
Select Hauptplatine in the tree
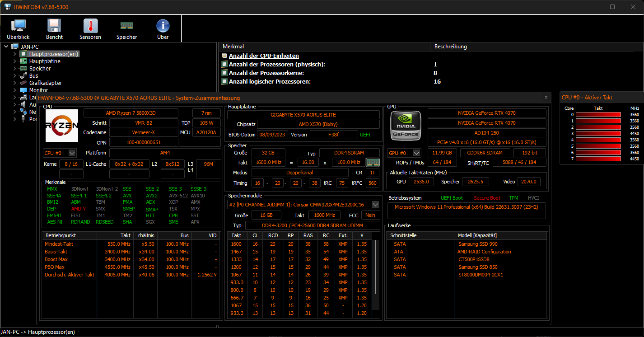point(45,61)
